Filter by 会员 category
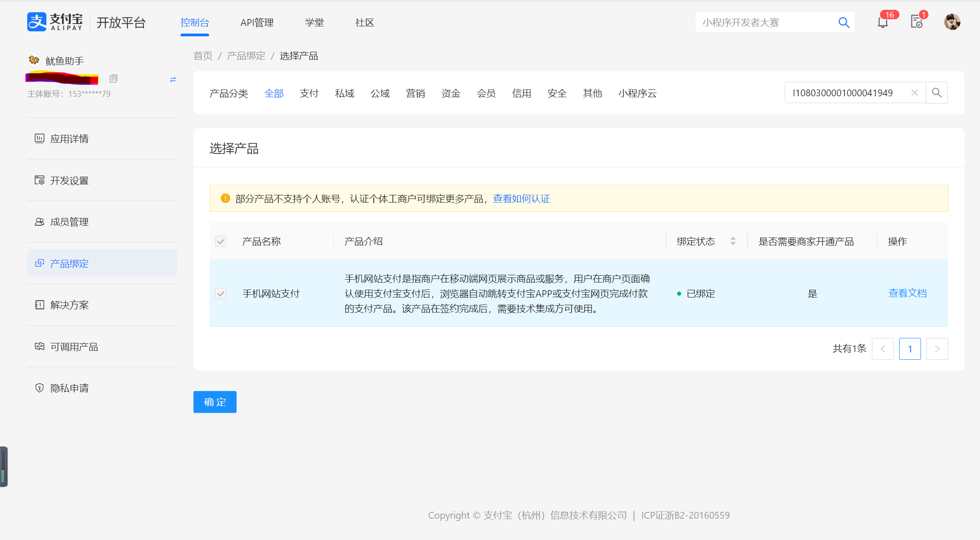 [x=486, y=93]
